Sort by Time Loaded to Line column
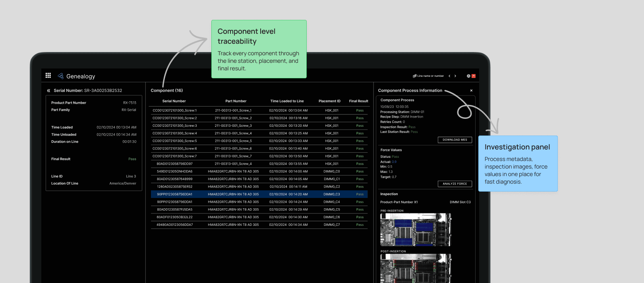This screenshot has height=283, width=644. click(x=287, y=101)
